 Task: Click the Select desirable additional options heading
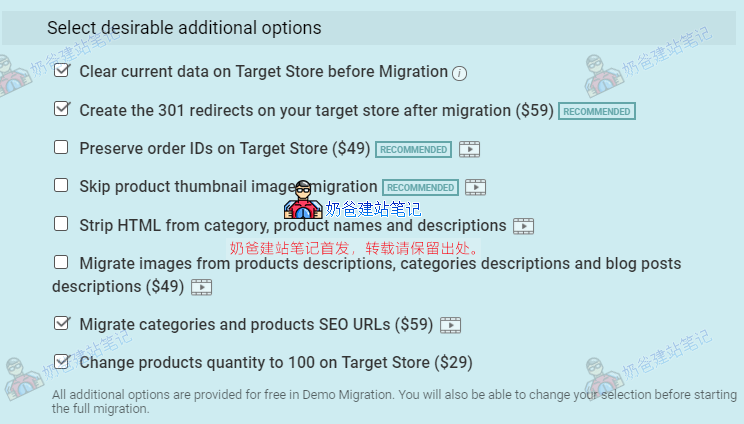[184, 28]
